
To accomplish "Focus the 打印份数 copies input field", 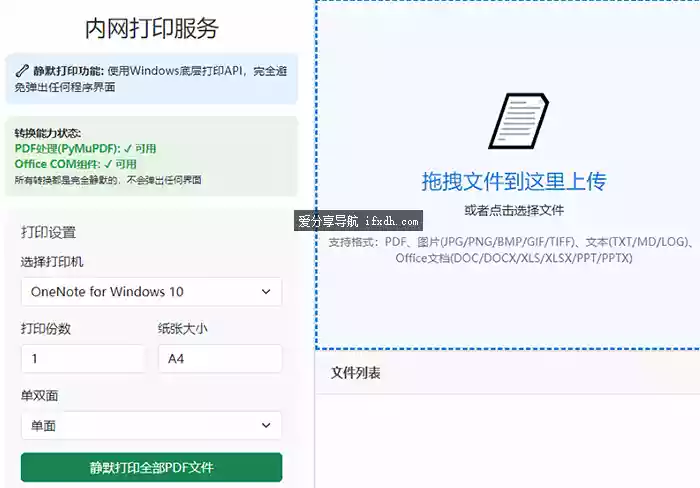I will point(83,359).
